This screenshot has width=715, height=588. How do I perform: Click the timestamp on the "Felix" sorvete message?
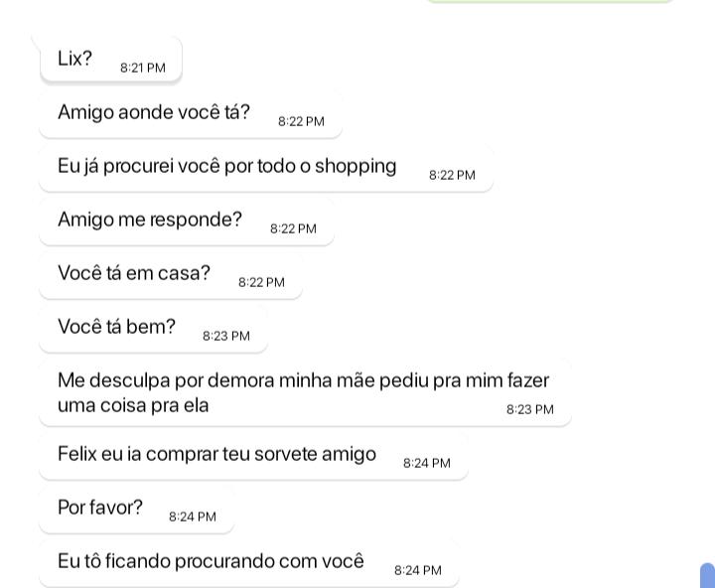[x=427, y=464]
